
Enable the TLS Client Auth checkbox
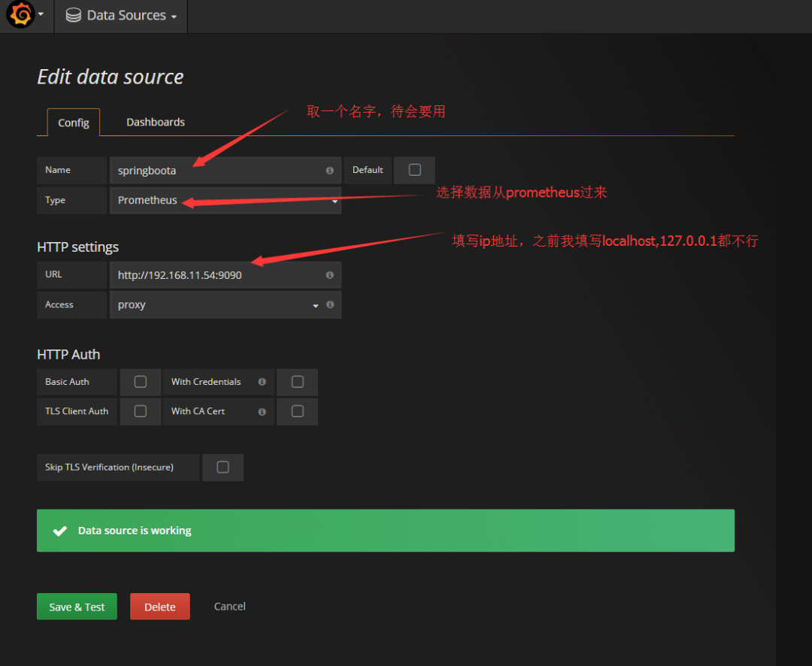pyautogui.click(x=141, y=411)
